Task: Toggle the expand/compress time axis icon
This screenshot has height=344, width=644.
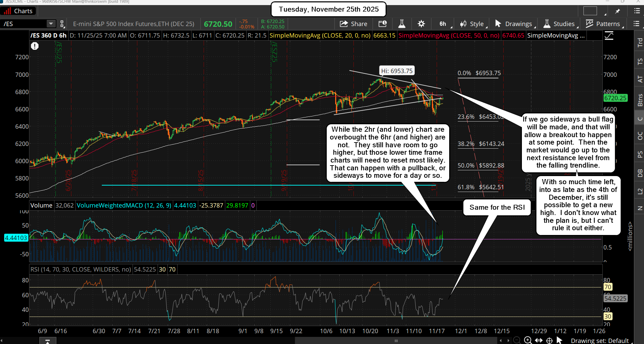Action: [538, 340]
